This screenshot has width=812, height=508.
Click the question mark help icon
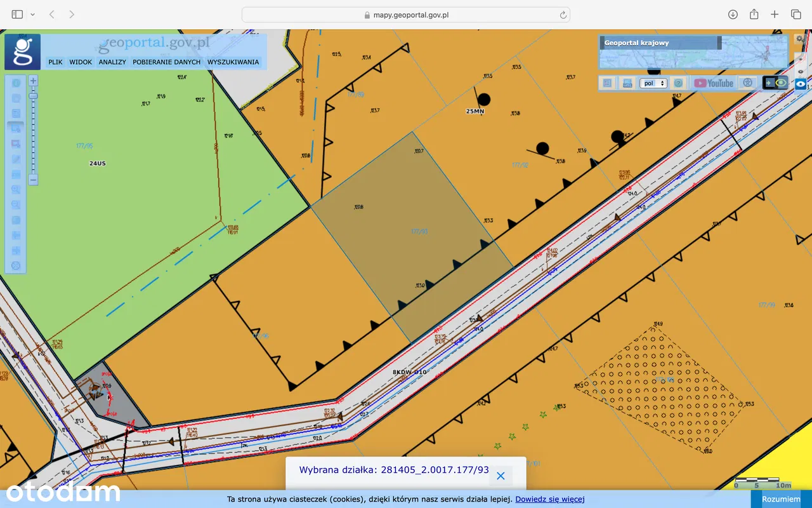(678, 83)
